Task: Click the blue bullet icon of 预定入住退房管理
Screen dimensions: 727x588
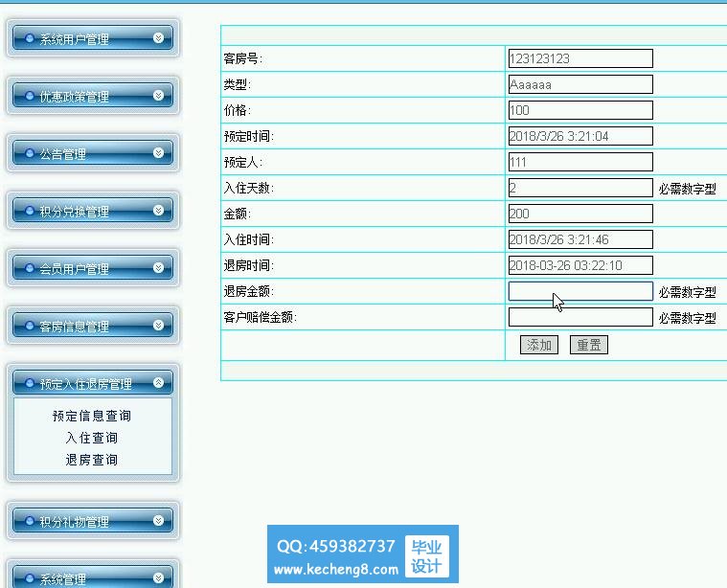Action: (x=30, y=383)
